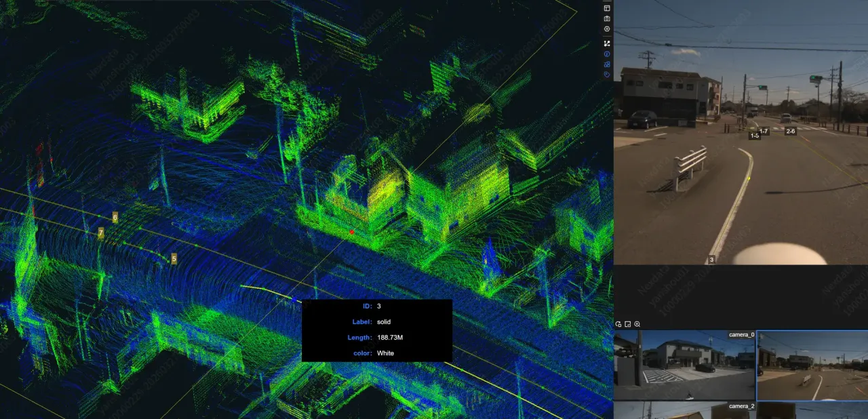868x419 pixels.
Task: Click the red point in point cloud
Action: tap(351, 232)
